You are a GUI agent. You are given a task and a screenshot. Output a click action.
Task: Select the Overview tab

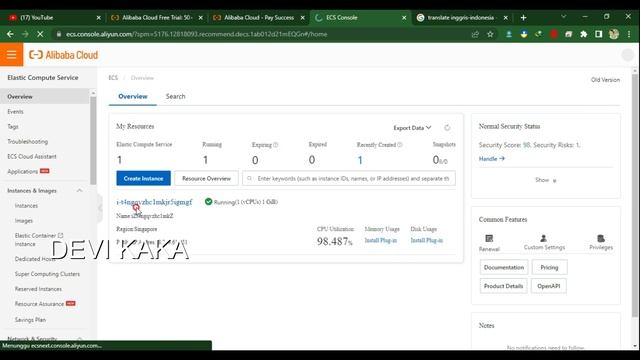[x=133, y=96]
